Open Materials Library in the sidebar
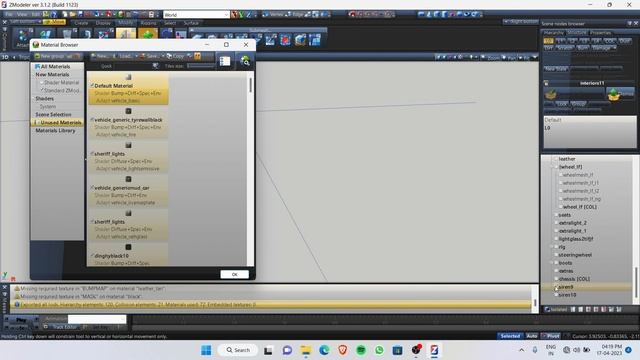Image resolution: width=640 pixels, height=360 pixels. click(56, 131)
